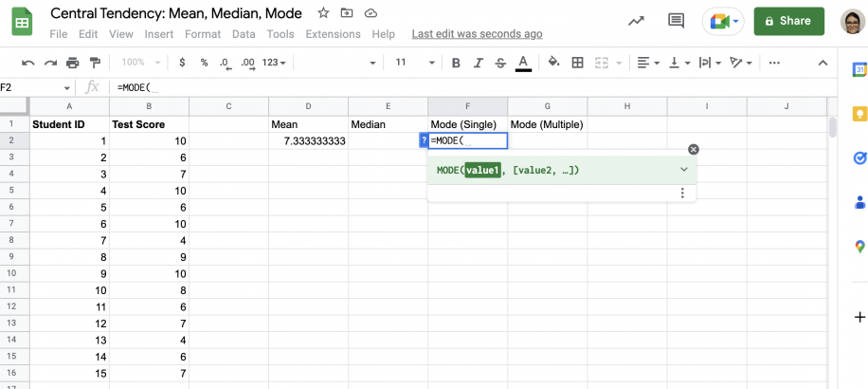Screen dimensions: 868x389
Task: View cloud save status icon
Action: pos(371,13)
